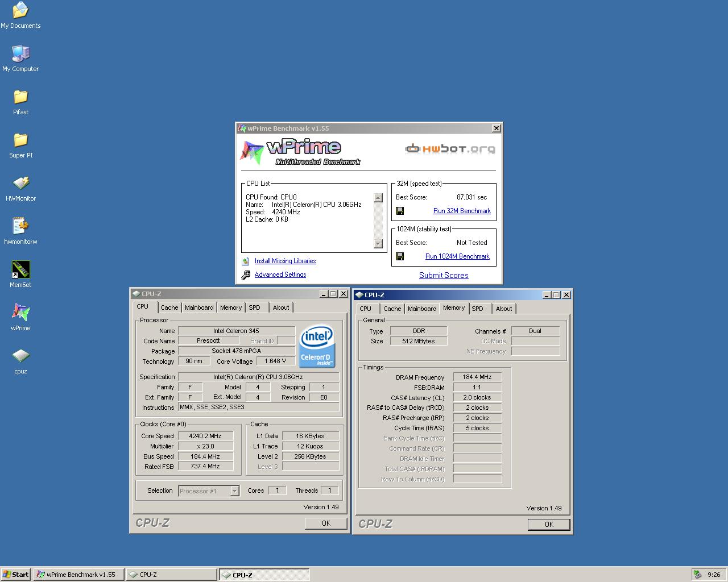The image size is (728, 582).
Task: Open Memory tab in left CPU-Z window
Action: (231, 307)
